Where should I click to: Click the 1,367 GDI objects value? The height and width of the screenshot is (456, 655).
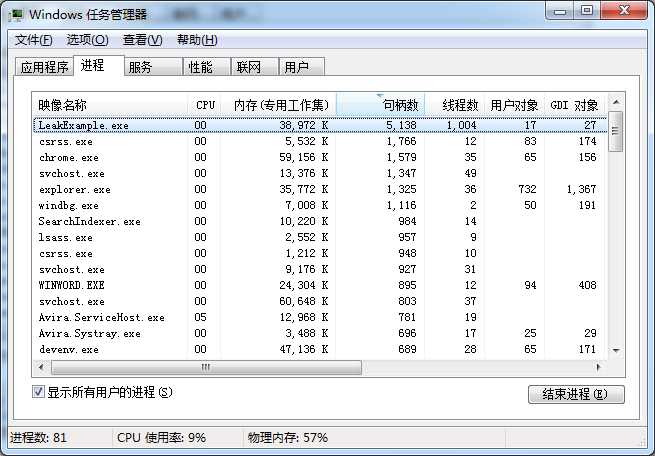coord(581,190)
